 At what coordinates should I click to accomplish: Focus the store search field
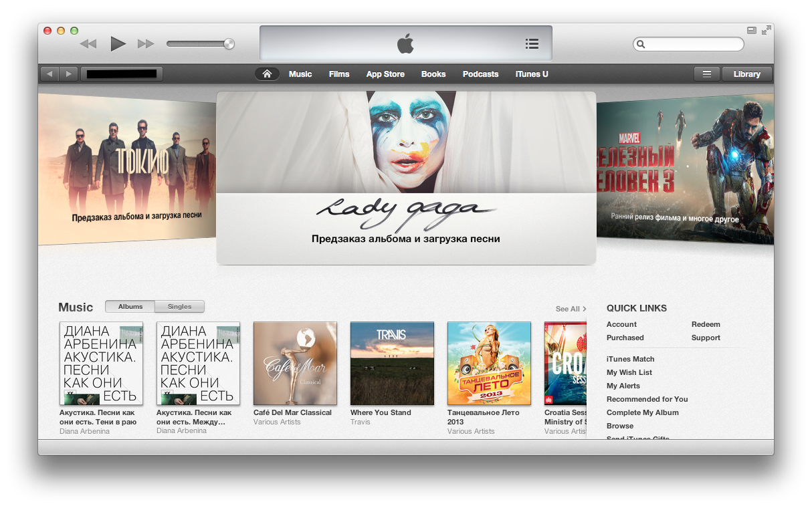tap(688, 44)
